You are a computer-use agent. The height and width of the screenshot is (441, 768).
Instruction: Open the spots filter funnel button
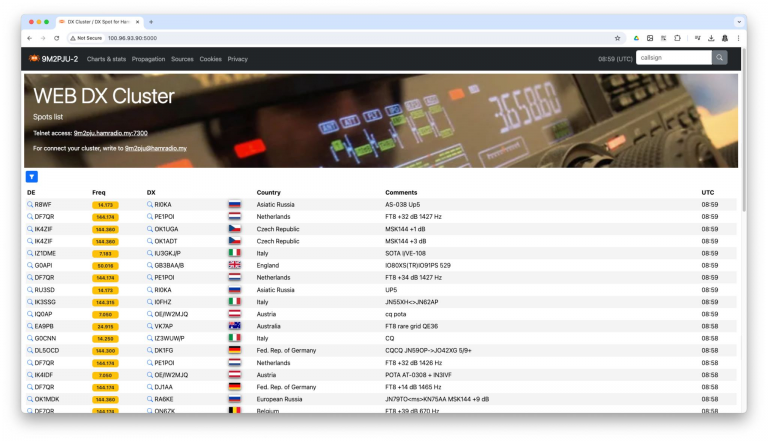click(32, 176)
